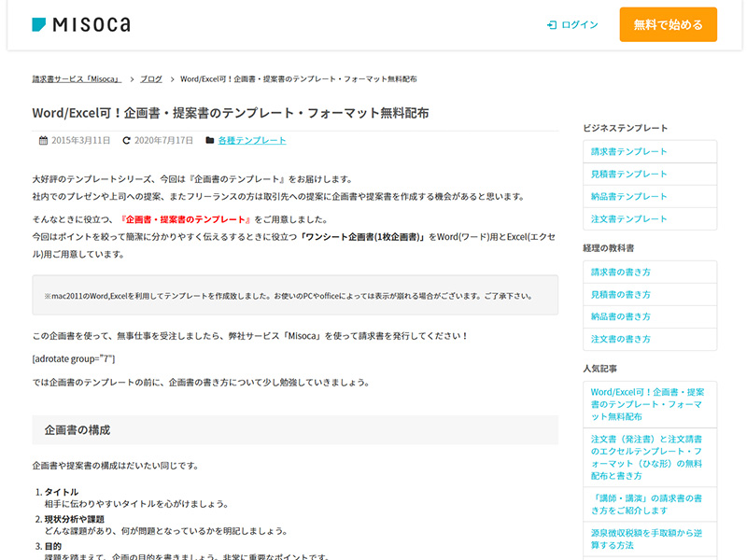Click the folder icon beside the category
This screenshot has width=747, height=560.
209,141
